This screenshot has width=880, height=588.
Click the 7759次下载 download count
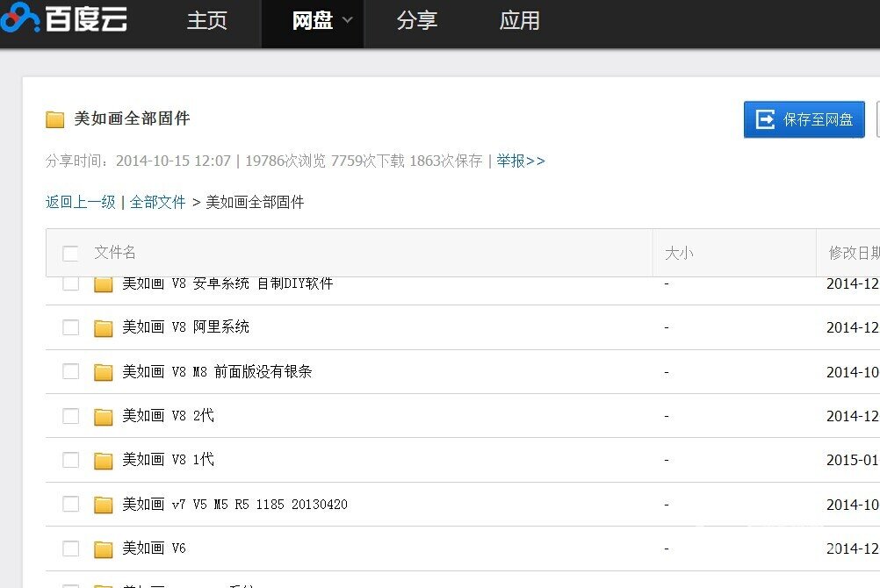[368, 161]
